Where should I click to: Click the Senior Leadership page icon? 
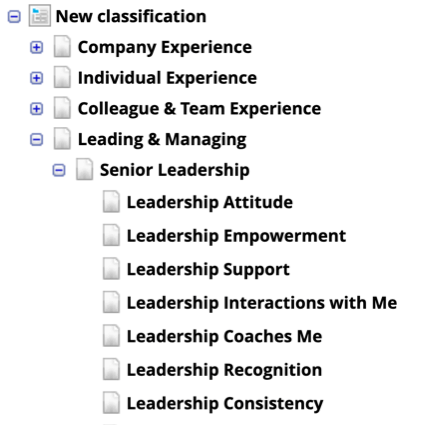[x=84, y=169]
